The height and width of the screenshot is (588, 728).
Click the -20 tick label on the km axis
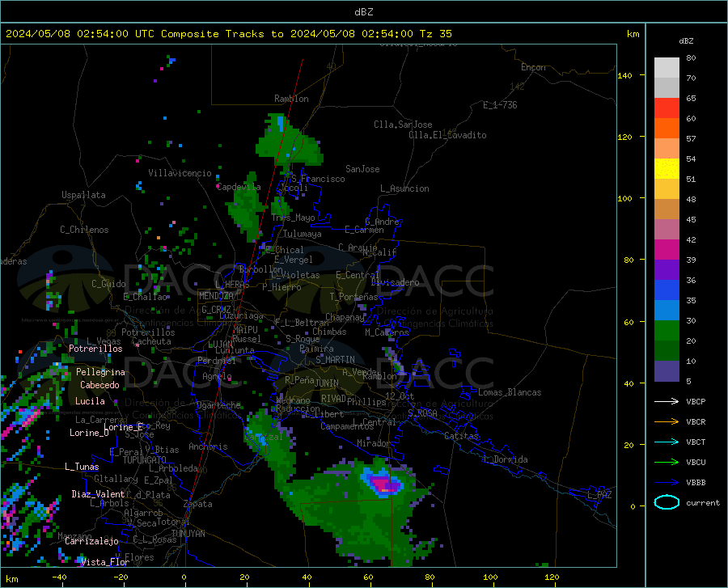(x=121, y=577)
